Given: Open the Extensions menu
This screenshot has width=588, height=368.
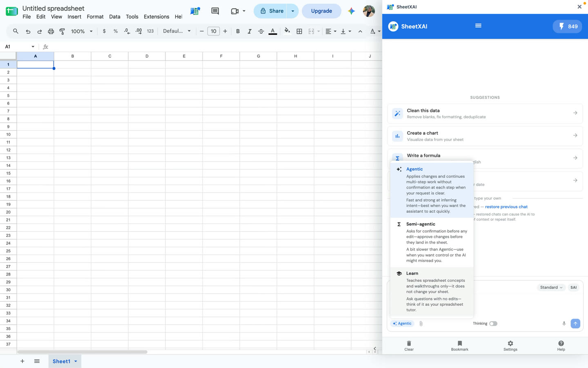Looking at the screenshot, I should click(x=156, y=17).
